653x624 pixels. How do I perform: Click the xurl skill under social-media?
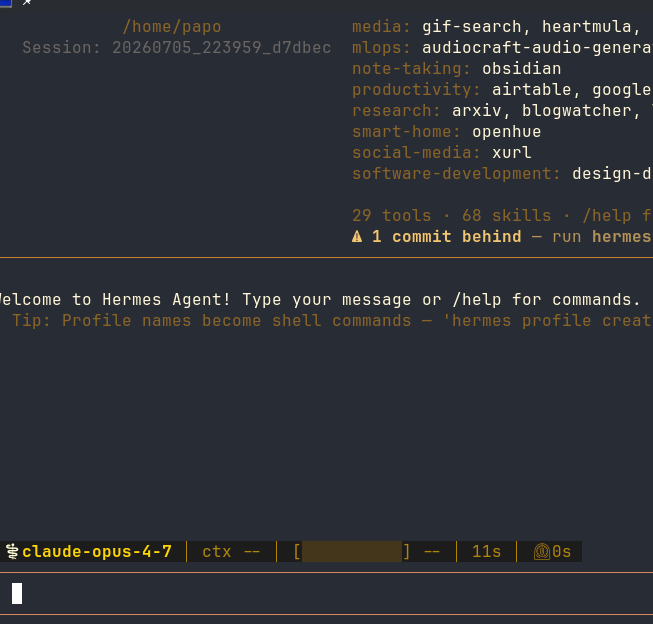(x=512, y=152)
